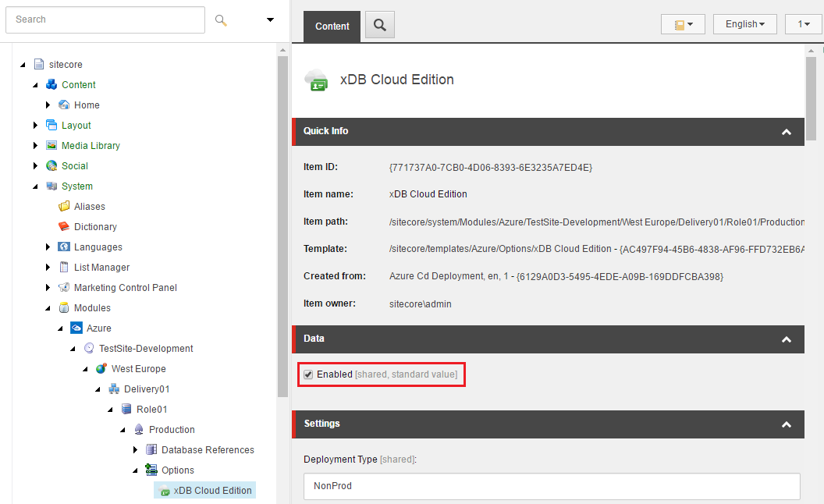Uncheck the Enabled checkbox
The width and height of the screenshot is (824, 504).
pyautogui.click(x=308, y=374)
